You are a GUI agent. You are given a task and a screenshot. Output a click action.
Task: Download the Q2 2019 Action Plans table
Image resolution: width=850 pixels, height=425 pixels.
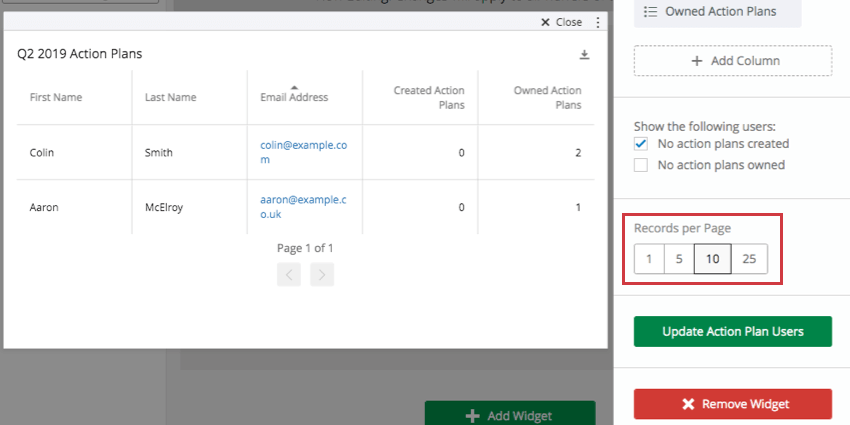584,55
